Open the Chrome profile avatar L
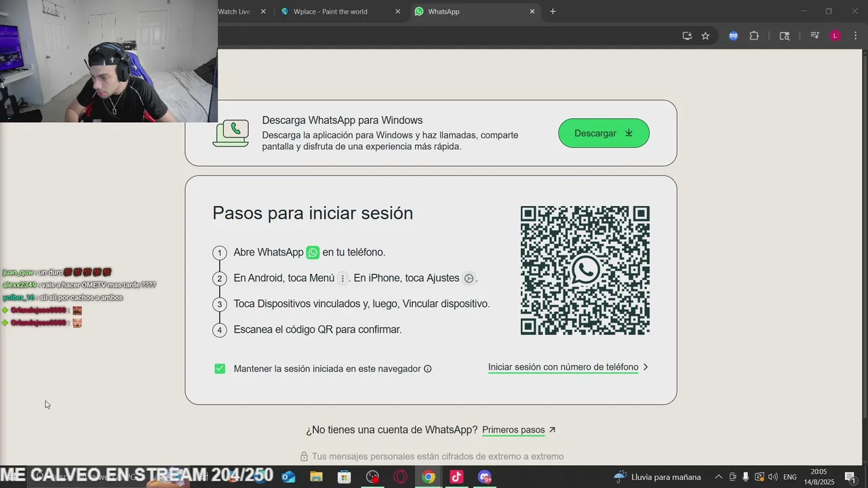 835,36
